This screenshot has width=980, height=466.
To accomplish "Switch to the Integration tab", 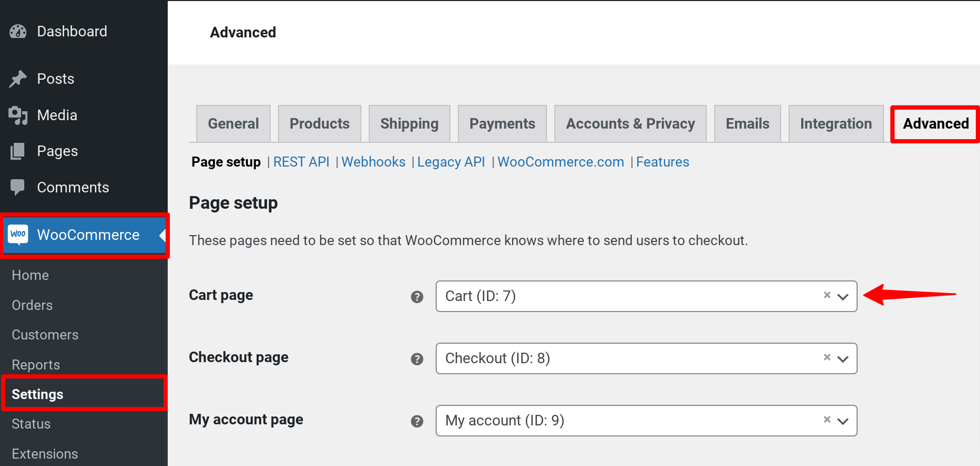I will (836, 124).
